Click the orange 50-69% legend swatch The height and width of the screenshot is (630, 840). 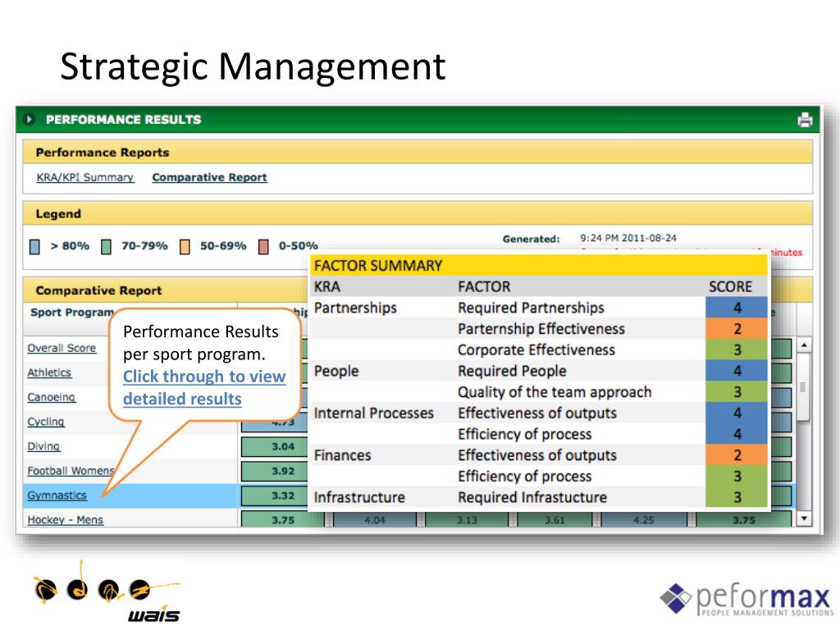[185, 246]
